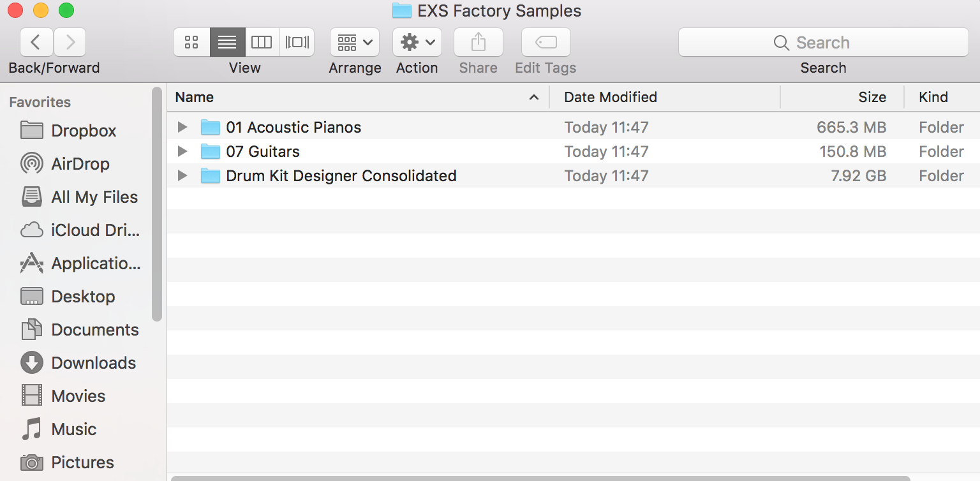Click the Back navigation arrow
The image size is (980, 481).
[x=36, y=43]
